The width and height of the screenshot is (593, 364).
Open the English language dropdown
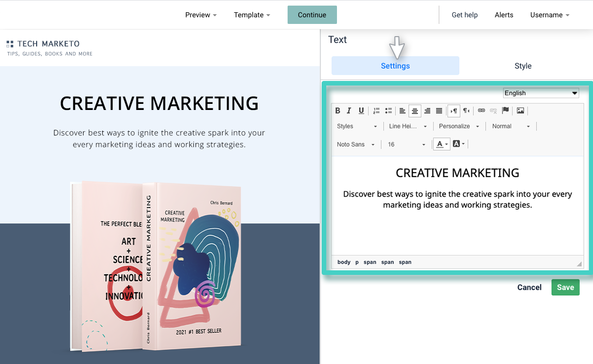(x=541, y=93)
